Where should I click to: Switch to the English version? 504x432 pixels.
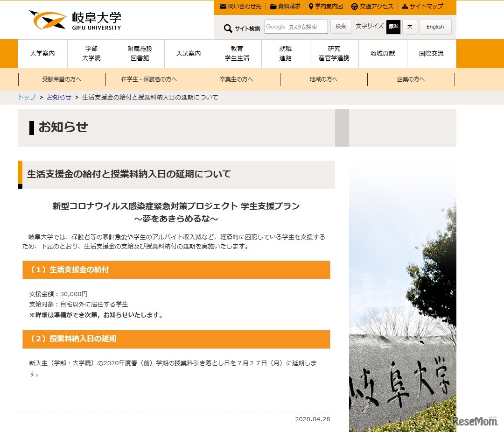(435, 27)
